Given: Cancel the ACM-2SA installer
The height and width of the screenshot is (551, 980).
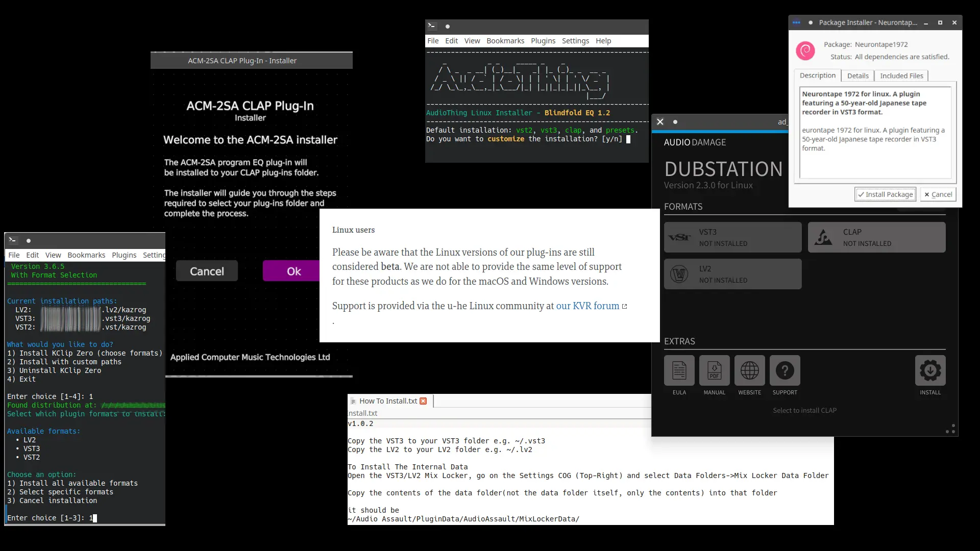Looking at the screenshot, I should 207,271.
